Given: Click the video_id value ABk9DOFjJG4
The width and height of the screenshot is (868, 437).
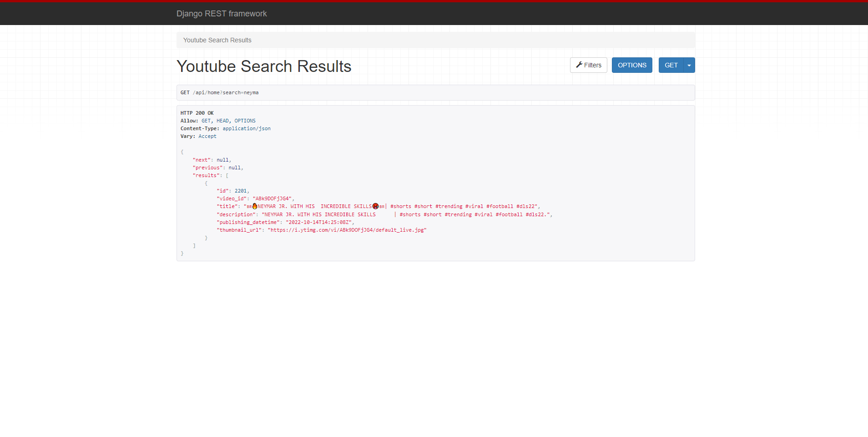Looking at the screenshot, I should [272, 198].
